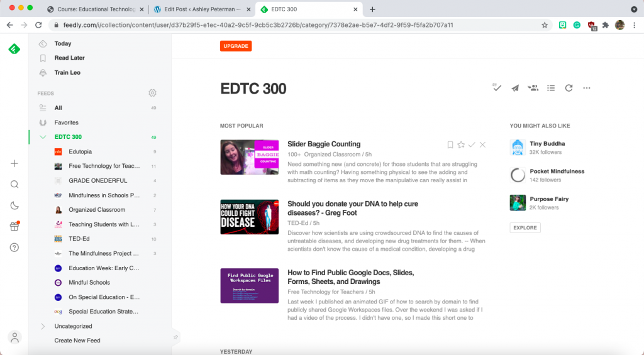Click the add team members icon
Viewport: 644px width, 355px height.
tap(533, 88)
